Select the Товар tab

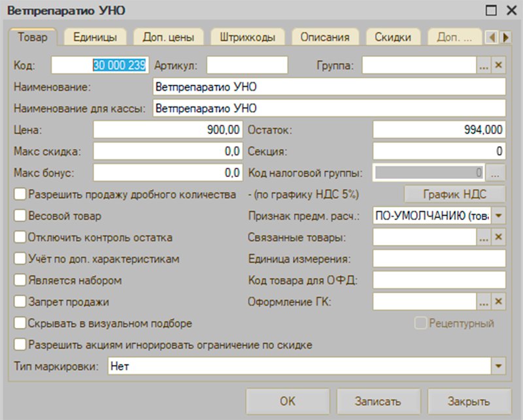pos(33,37)
